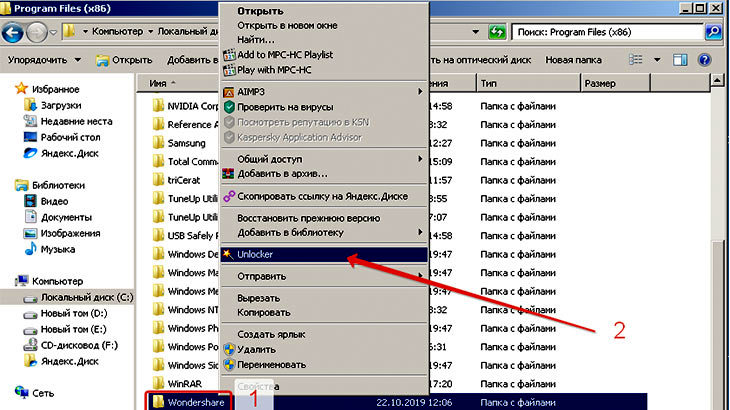730x410 pixels.
Task: Choose Play with MPC-HC
Action: (x=324, y=70)
